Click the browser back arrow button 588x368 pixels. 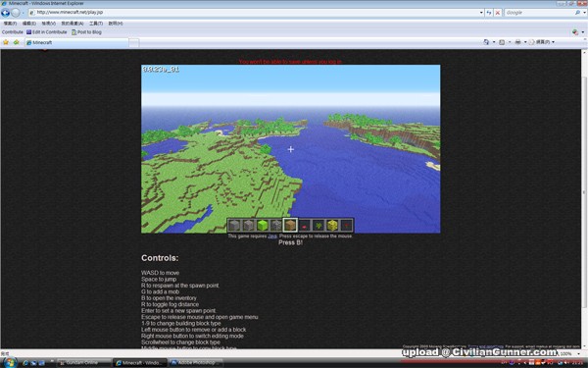click(5, 13)
